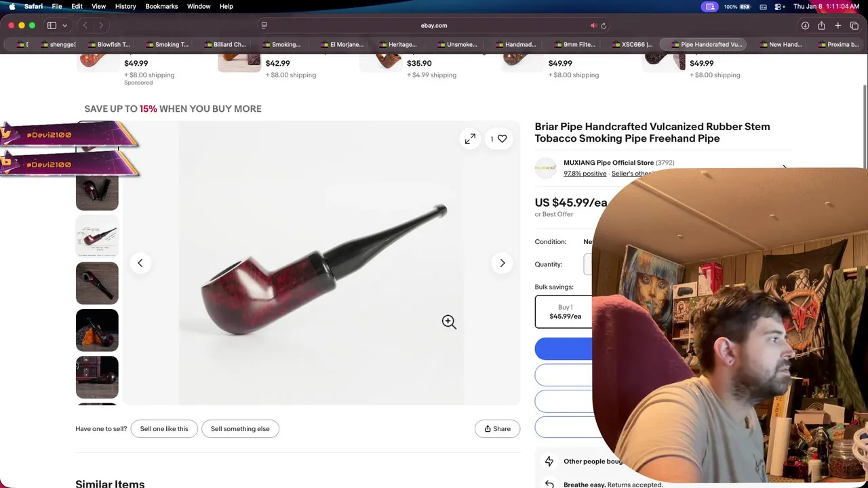Switch to the Heritage... tab

tap(398, 45)
